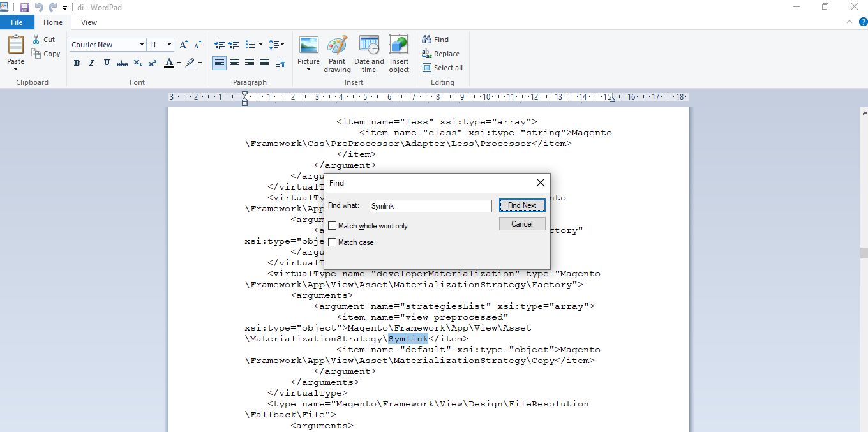
Task: Apply italic formatting from the ribbon
Action: point(91,63)
